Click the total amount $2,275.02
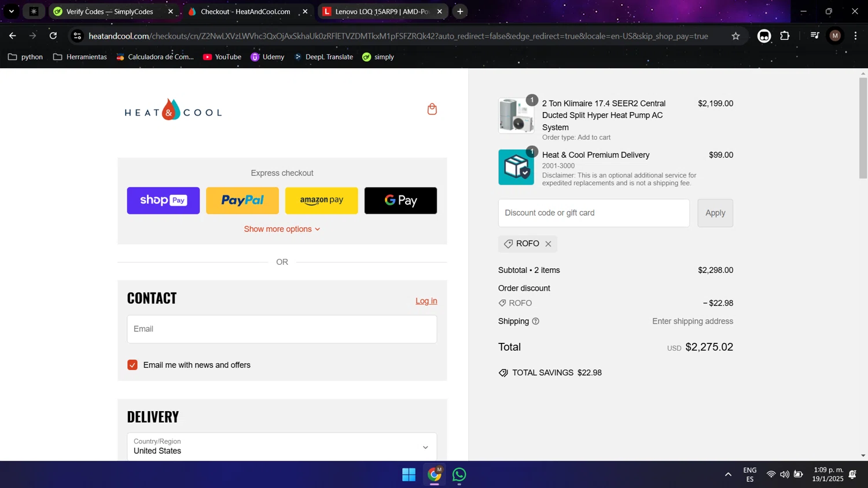Screen dimensions: 868x488 709,347
